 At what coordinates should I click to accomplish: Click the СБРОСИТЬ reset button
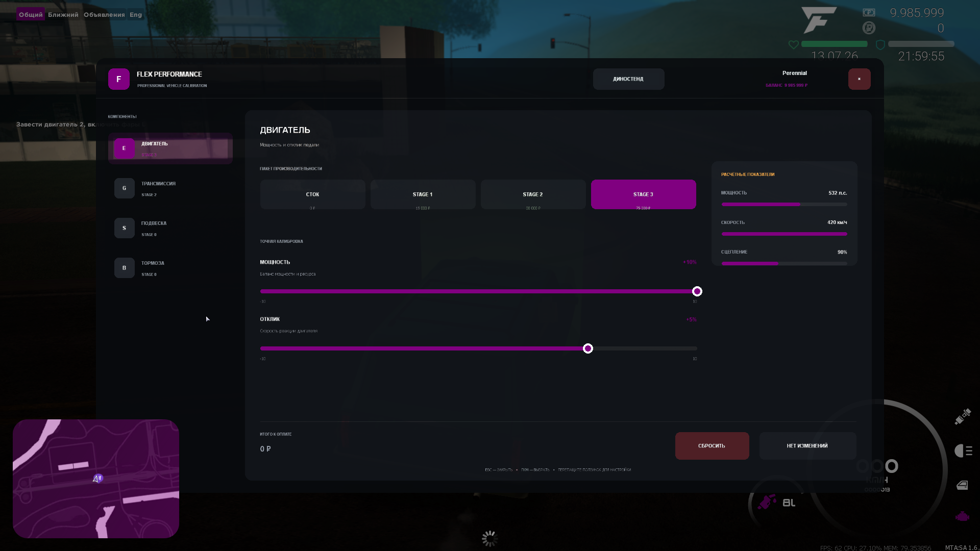[x=712, y=446]
